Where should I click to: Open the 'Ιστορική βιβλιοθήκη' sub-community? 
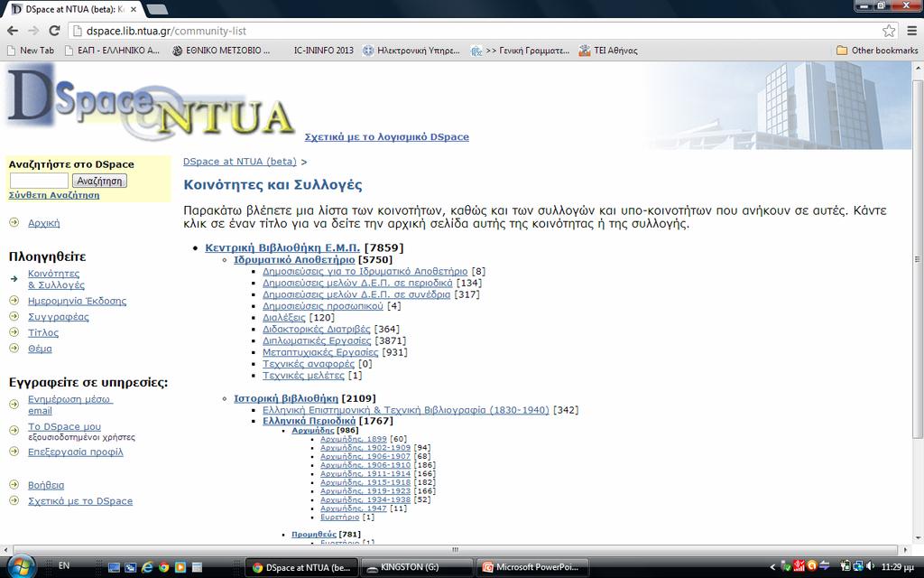[x=286, y=398]
